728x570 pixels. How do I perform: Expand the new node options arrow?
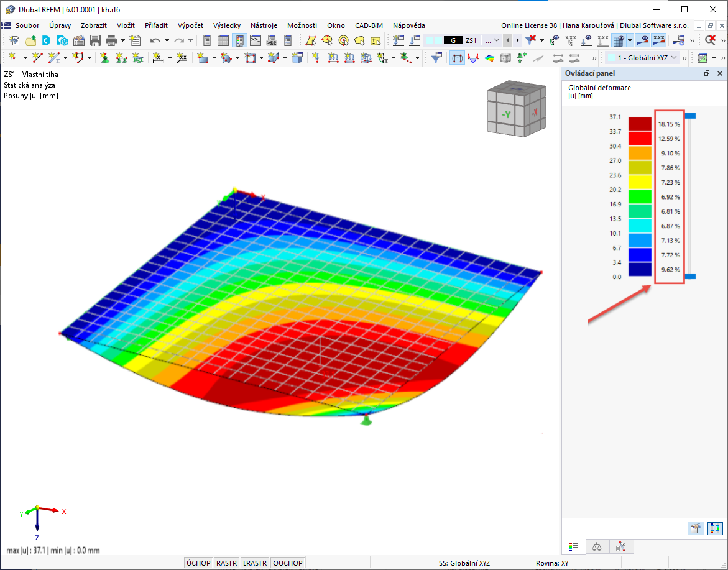pos(25,58)
